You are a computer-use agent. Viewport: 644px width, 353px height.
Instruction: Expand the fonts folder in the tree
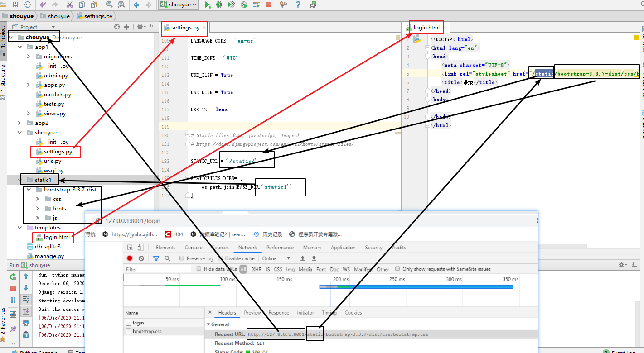coord(38,209)
